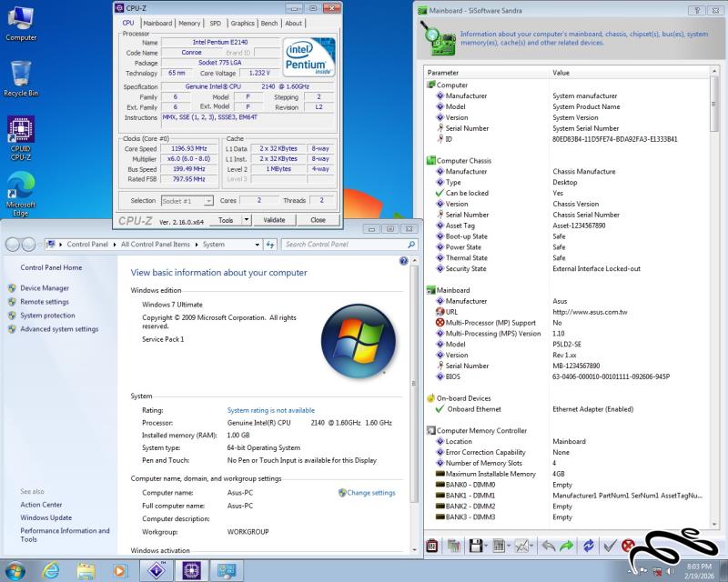Viewport: 728px width, 582px height.
Task: Open the Change settings link
Action: pyautogui.click(x=370, y=493)
